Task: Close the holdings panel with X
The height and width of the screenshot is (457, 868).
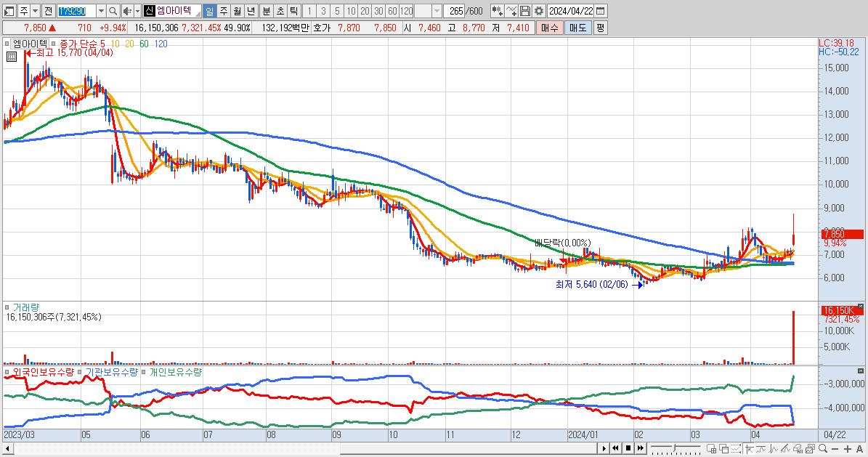Action: pyautogui.click(x=860, y=371)
